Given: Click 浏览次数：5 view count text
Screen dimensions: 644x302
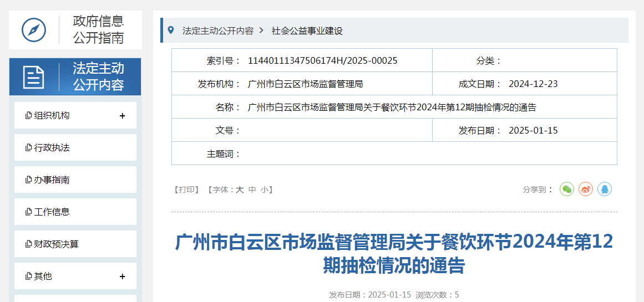Looking at the screenshot, I should point(438,295).
